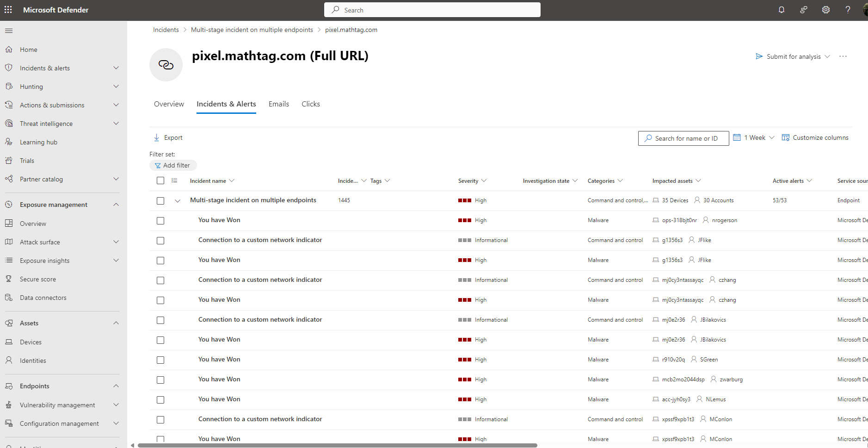The image size is (868, 448).
Task: Click the Customize columns icon
Action: tap(786, 137)
